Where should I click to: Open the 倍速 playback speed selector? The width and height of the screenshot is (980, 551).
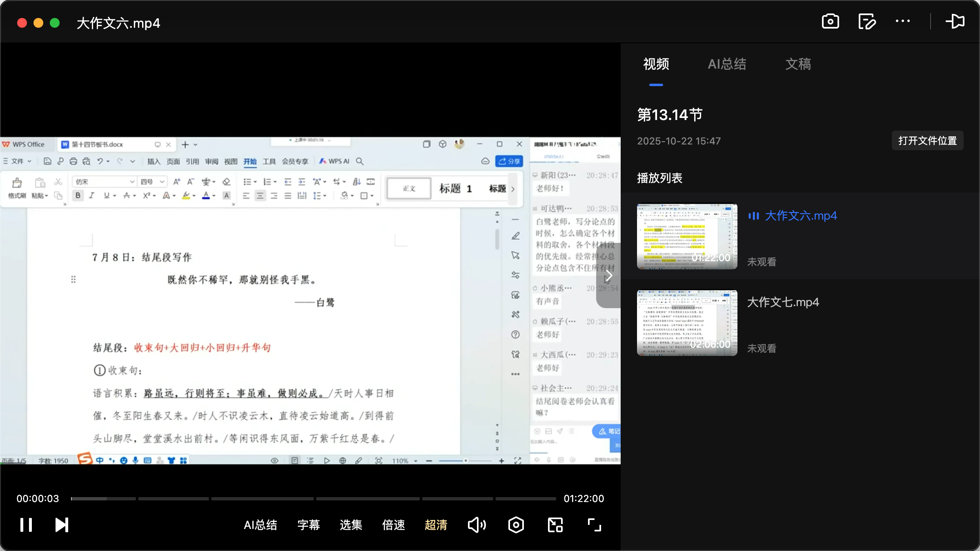393,525
